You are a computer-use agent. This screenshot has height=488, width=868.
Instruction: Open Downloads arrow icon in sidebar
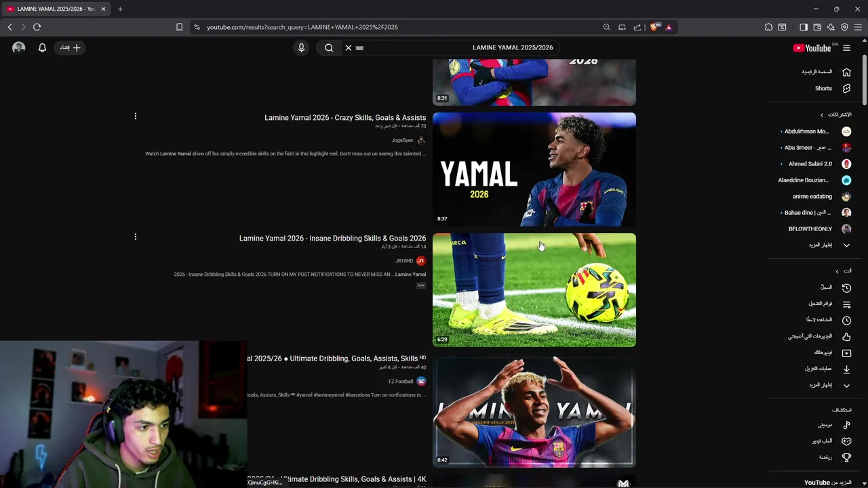click(846, 369)
